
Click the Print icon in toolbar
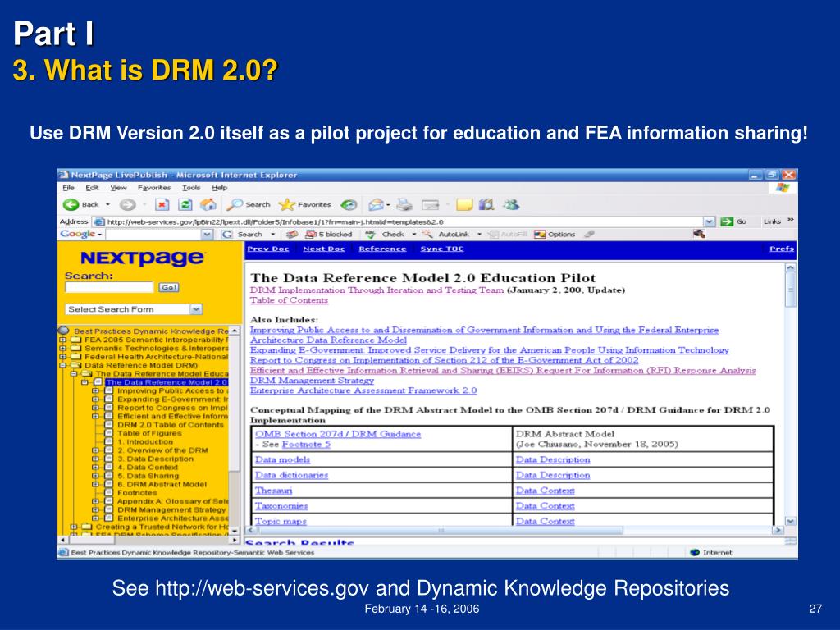[x=404, y=204]
